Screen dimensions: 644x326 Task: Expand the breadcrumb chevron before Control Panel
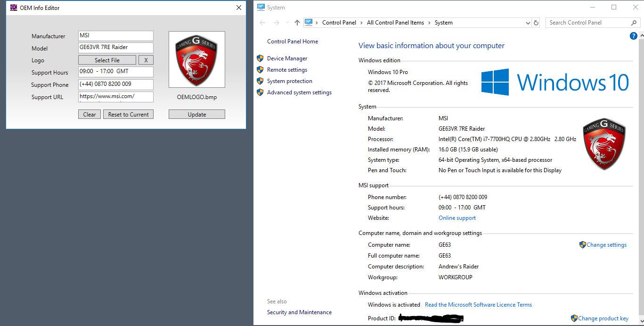[317, 23]
